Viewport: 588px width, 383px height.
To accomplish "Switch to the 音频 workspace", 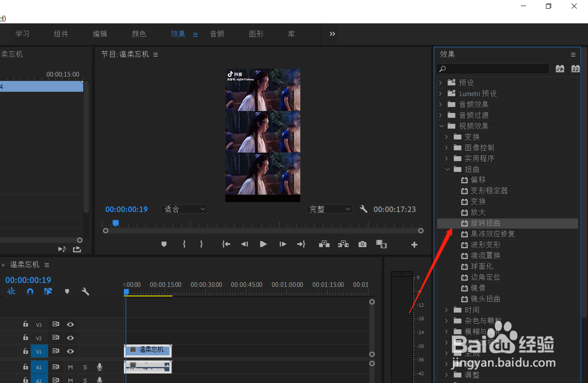I will (x=217, y=34).
